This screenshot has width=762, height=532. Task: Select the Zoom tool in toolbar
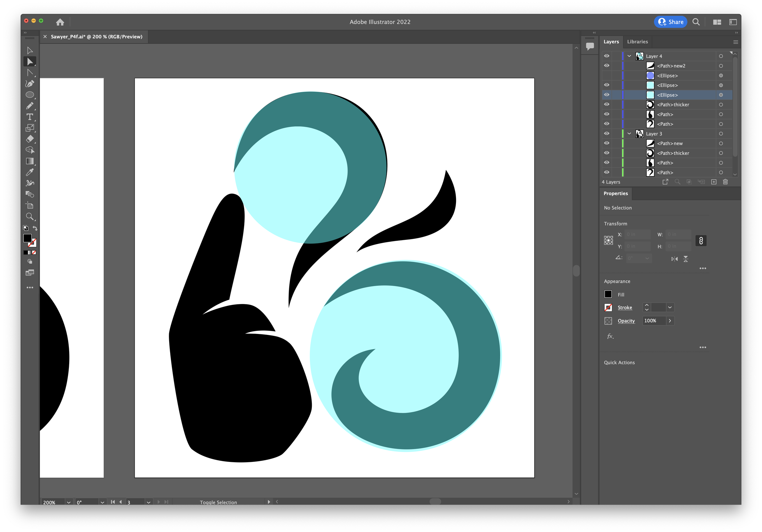pyautogui.click(x=30, y=217)
